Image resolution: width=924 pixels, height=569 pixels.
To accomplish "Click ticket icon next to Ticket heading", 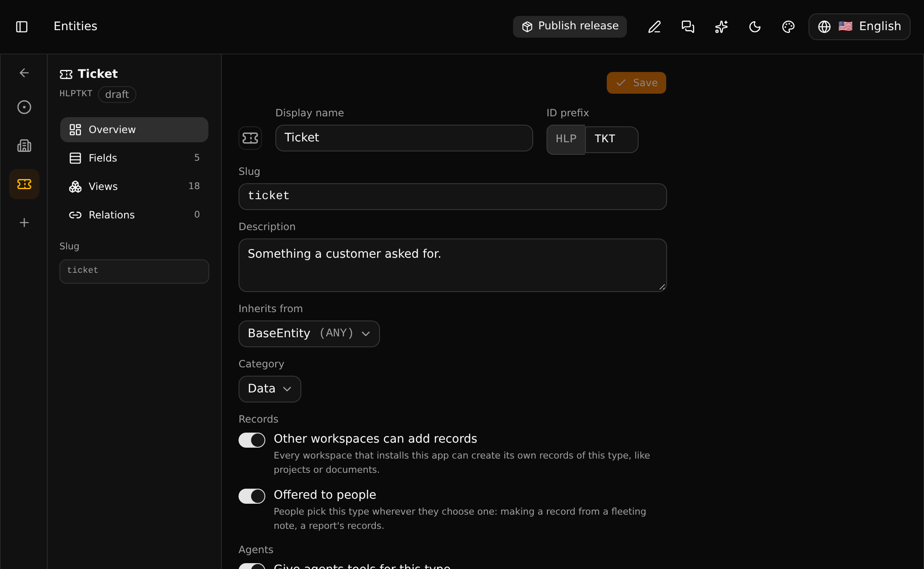I will coord(66,74).
